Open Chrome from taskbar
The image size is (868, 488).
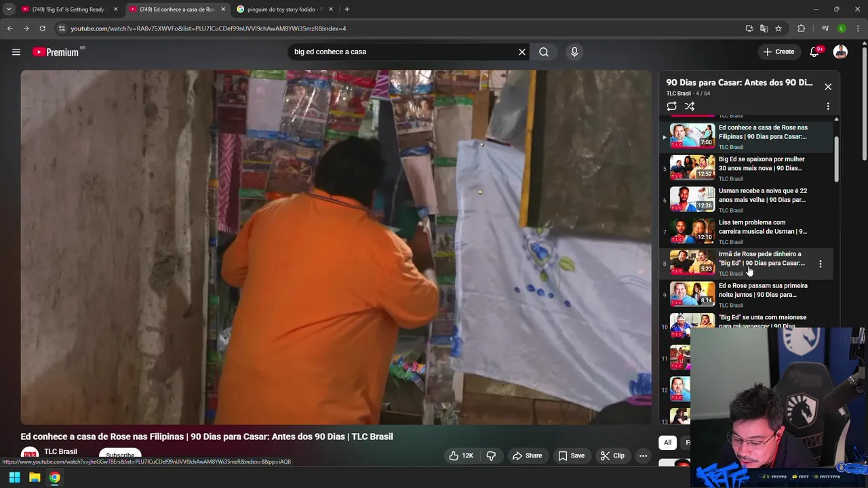coord(54,477)
